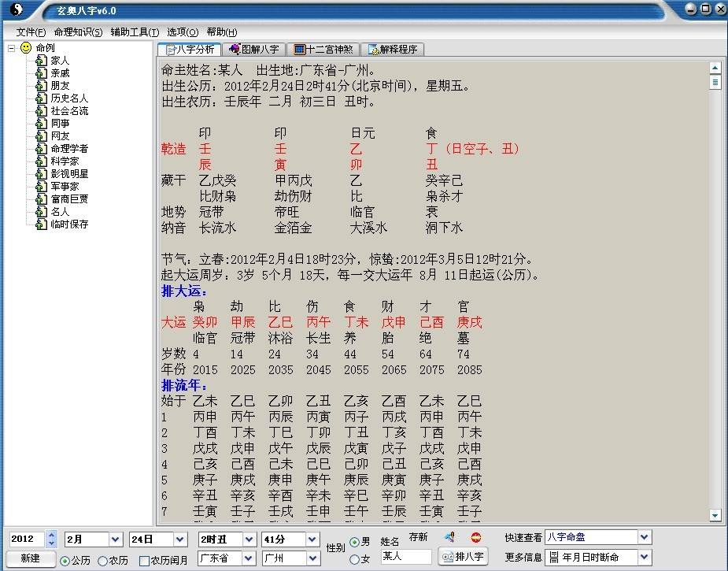Select 影视明星 in the tree
The image size is (728, 571).
coord(69,174)
